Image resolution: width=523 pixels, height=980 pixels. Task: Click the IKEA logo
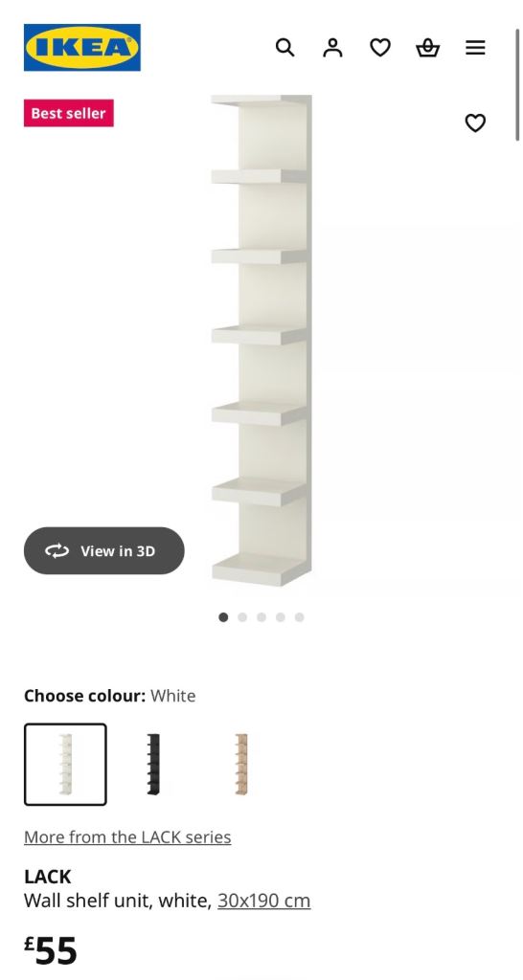[82, 48]
